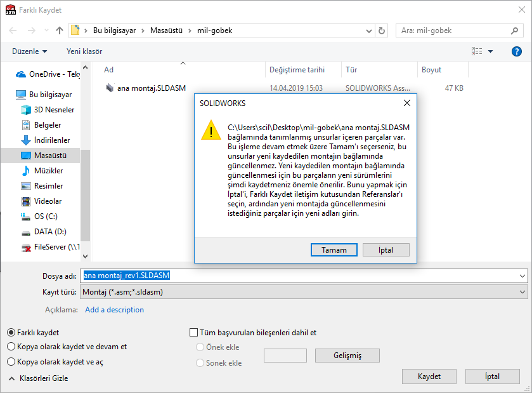532x393 pixels.
Task: Go up one folder level
Action: coord(60,30)
